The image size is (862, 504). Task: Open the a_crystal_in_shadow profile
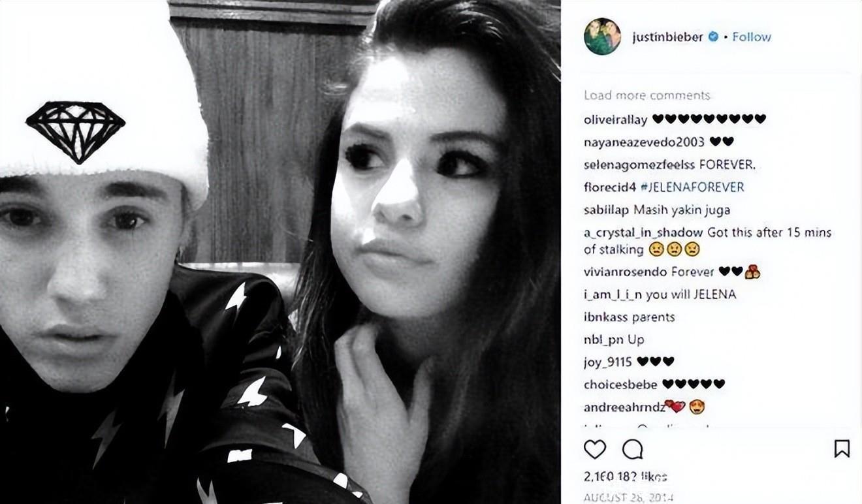point(643,232)
